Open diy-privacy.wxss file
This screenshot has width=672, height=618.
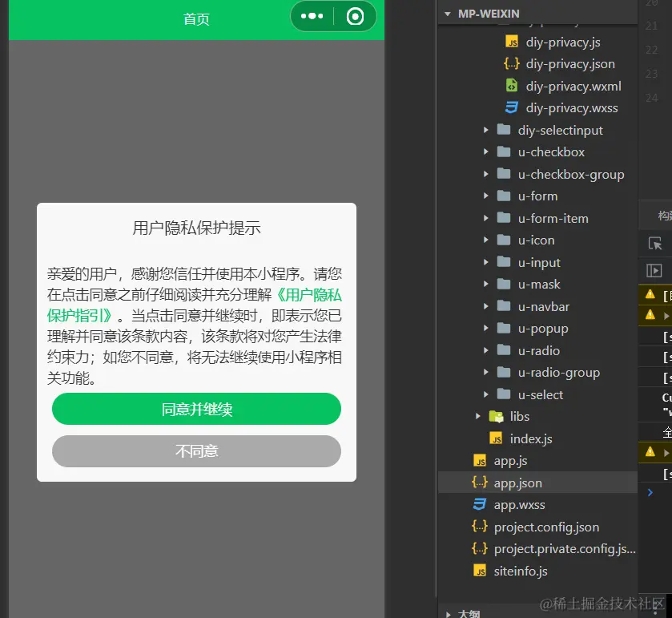click(572, 108)
